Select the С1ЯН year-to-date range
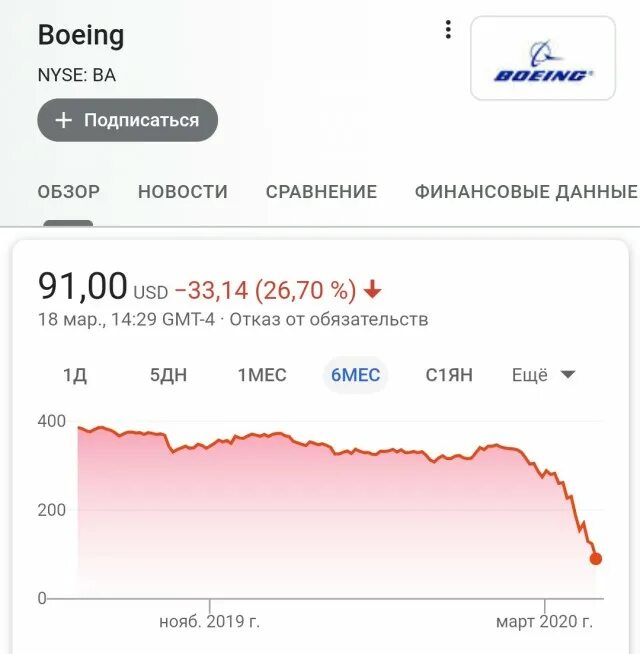Image resolution: width=640 pixels, height=654 pixels. point(449,375)
